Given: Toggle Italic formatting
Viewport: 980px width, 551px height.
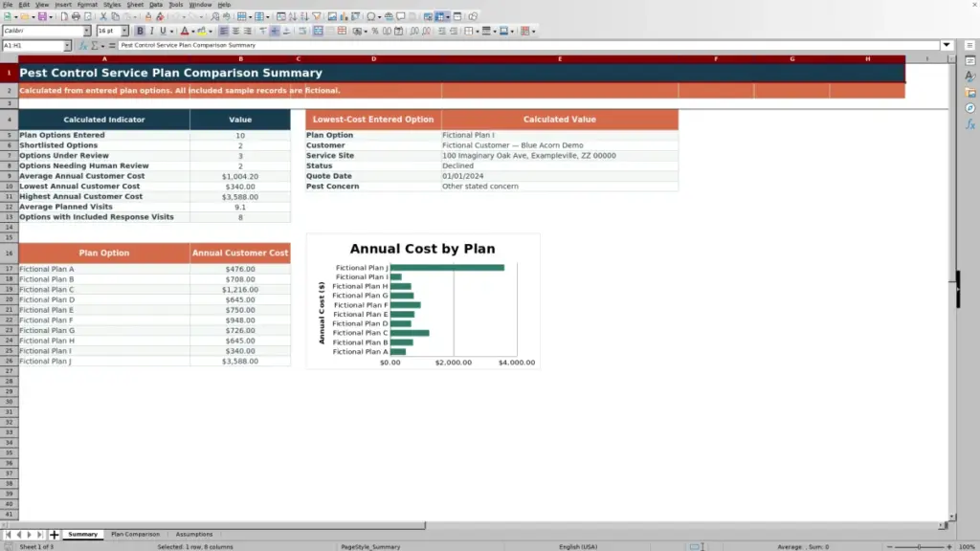Looking at the screenshot, I should [x=152, y=32].
